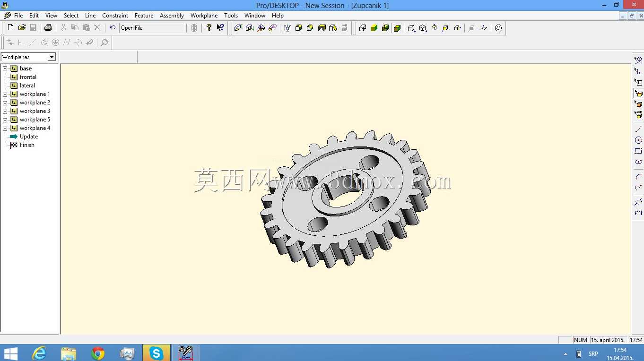Click the Chamfer Edges feature icon
The image size is (644, 361).
(x=310, y=28)
